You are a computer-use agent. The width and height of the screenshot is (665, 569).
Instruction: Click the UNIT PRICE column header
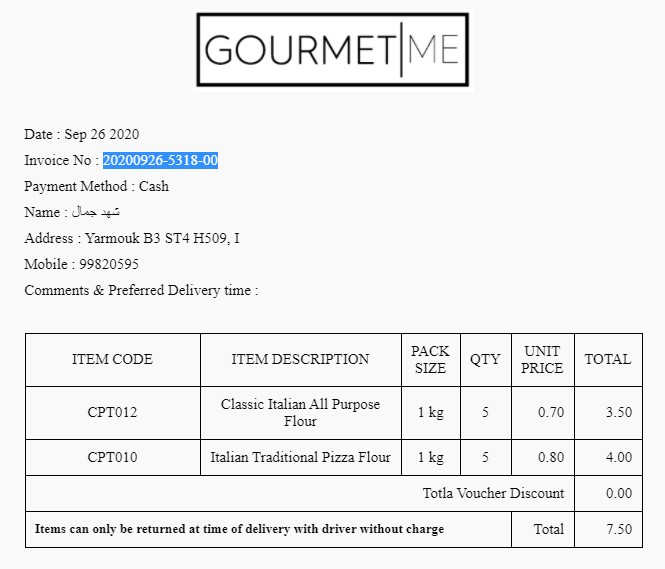pos(542,359)
